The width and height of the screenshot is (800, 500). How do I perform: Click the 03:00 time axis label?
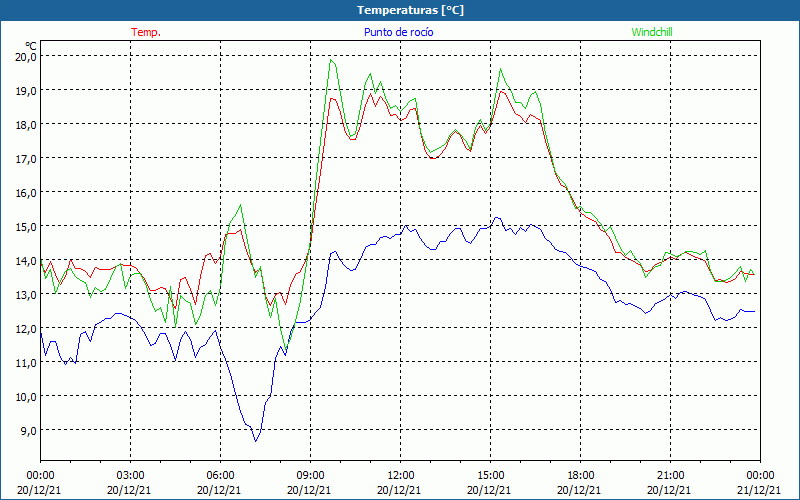[x=130, y=475]
